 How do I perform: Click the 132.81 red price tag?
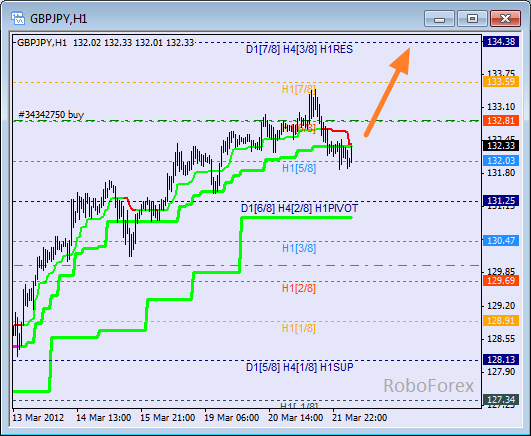pyautogui.click(x=501, y=121)
